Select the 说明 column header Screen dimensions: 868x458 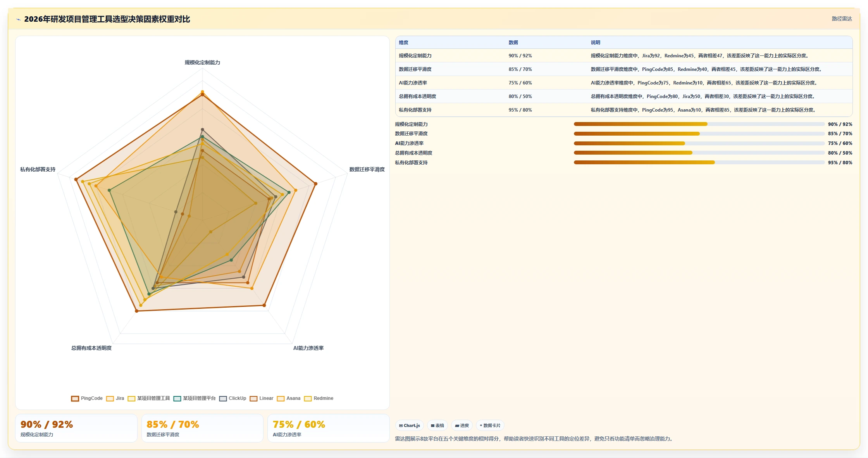[595, 43]
